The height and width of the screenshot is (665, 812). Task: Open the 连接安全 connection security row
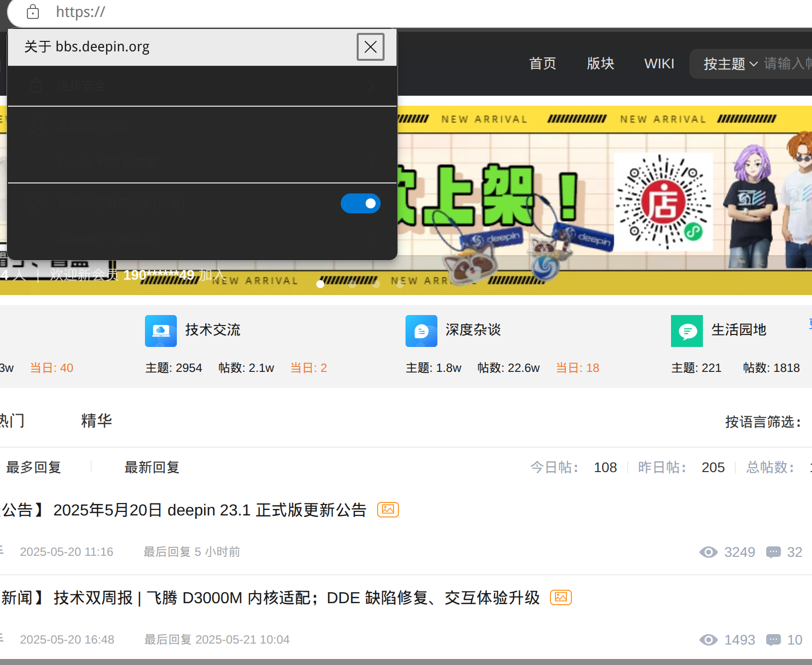point(202,86)
